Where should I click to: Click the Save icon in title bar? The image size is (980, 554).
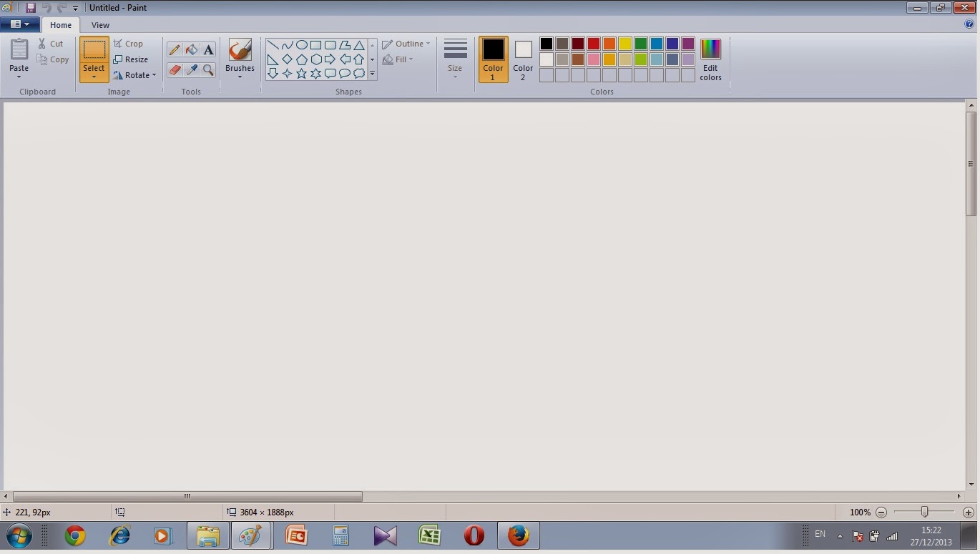(x=31, y=8)
